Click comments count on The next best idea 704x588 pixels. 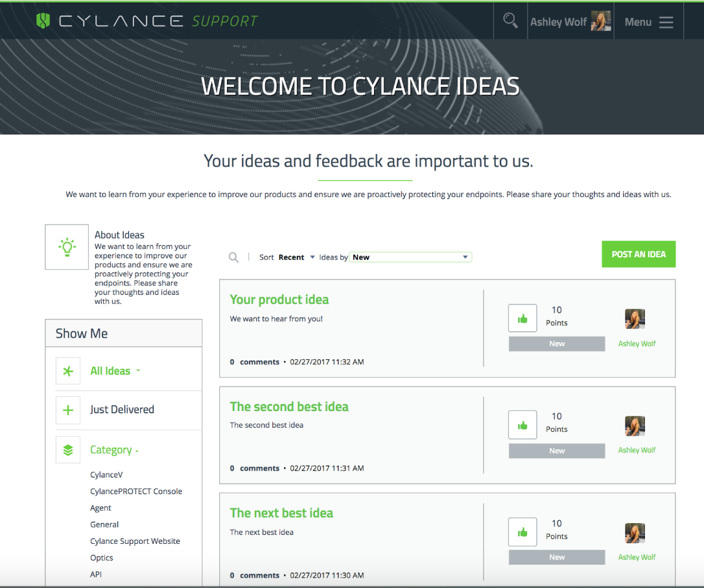pyautogui.click(x=255, y=576)
